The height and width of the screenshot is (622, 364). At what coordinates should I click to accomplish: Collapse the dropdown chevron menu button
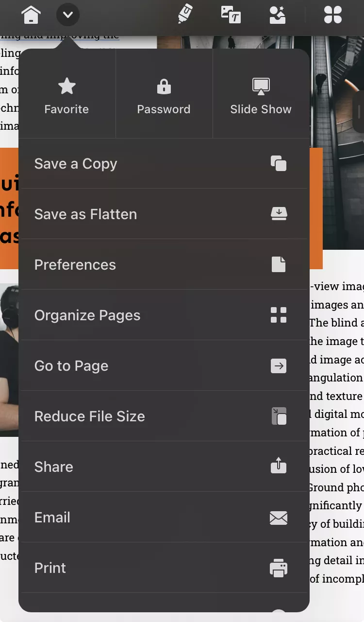(68, 15)
